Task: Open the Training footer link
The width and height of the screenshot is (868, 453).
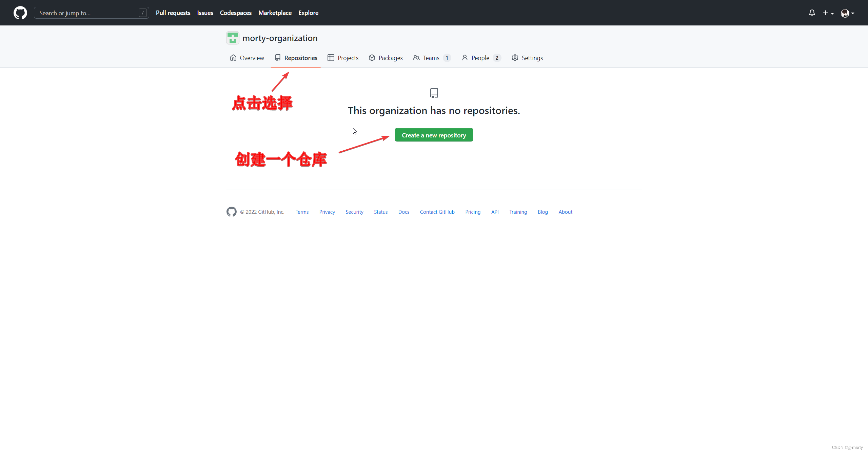Action: 518,212
